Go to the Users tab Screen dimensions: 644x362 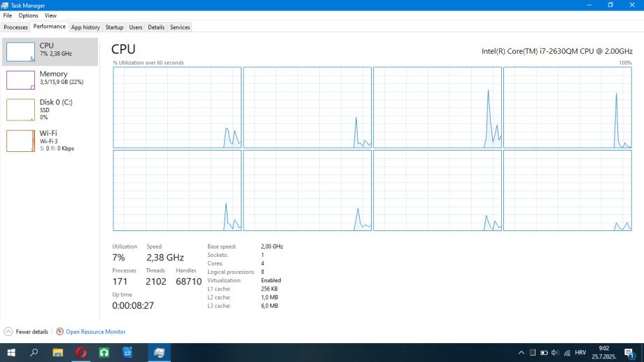tap(136, 27)
